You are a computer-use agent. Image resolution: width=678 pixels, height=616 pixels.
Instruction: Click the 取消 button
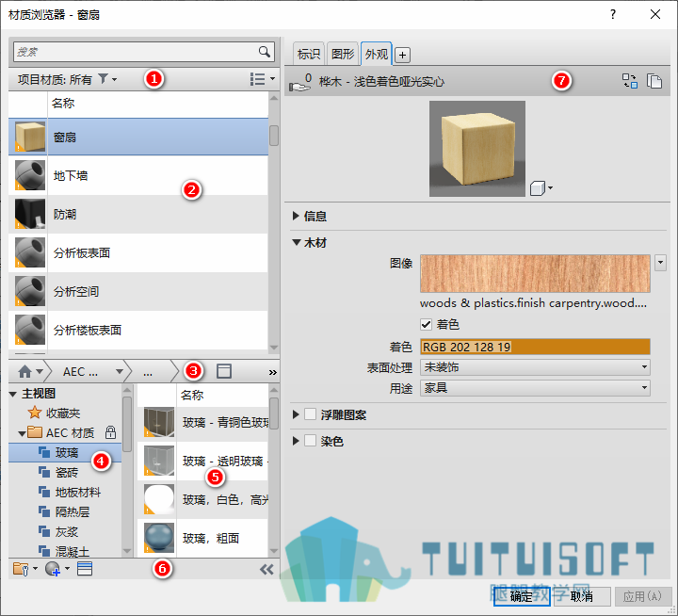[582, 596]
